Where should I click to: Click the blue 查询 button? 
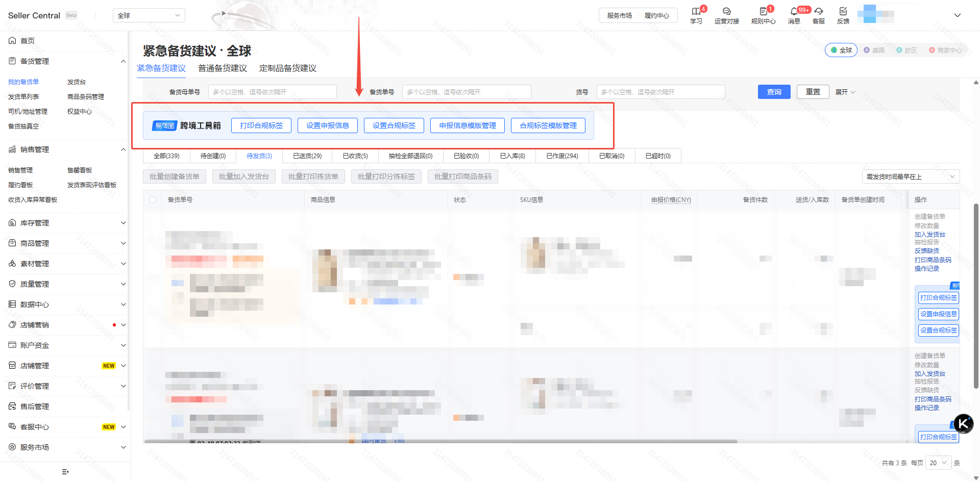point(774,92)
